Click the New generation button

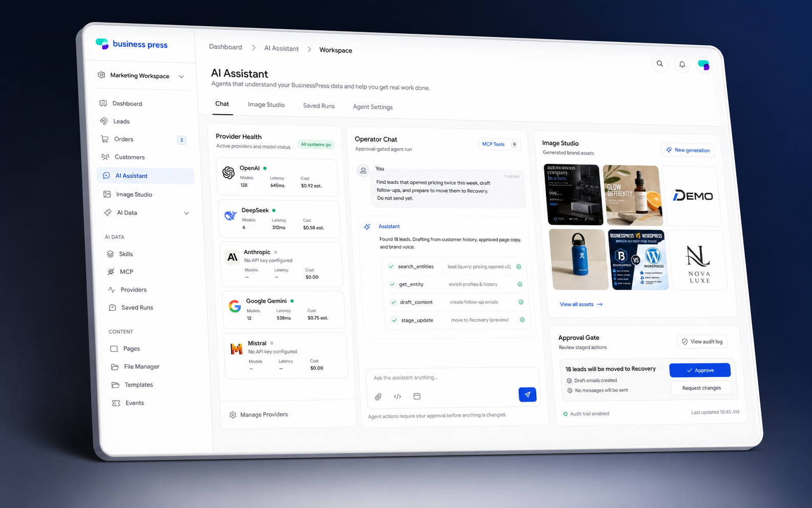[x=688, y=150]
